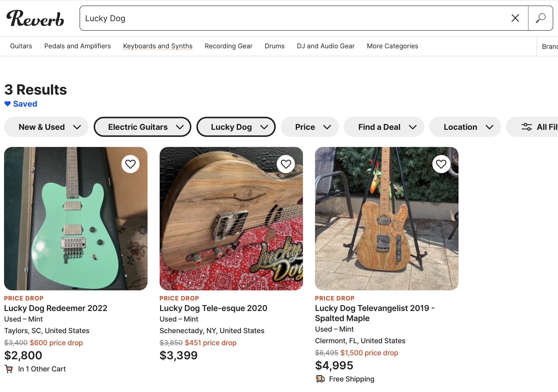
Task: Select the Keyboards and Synths tab
Action: pos(157,46)
